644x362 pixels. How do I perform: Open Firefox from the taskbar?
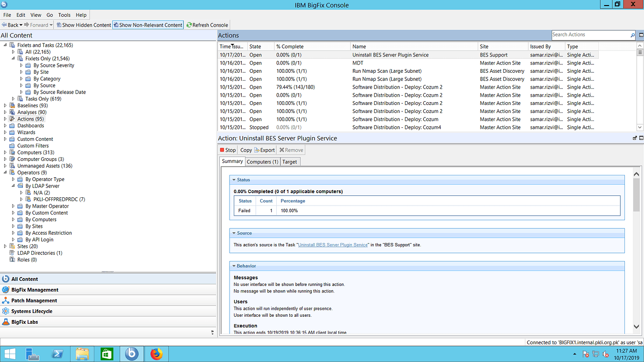tap(156, 354)
